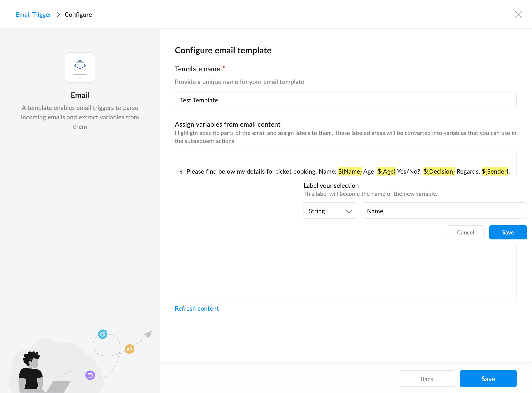Click the paper plane icon
The width and height of the screenshot is (532, 393).
148,334
